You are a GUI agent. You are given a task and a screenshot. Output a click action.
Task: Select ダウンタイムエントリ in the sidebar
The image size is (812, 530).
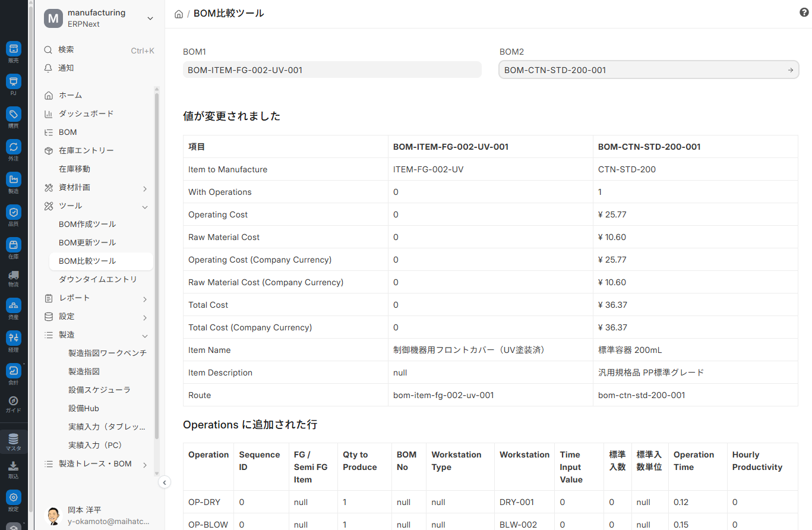(98, 279)
